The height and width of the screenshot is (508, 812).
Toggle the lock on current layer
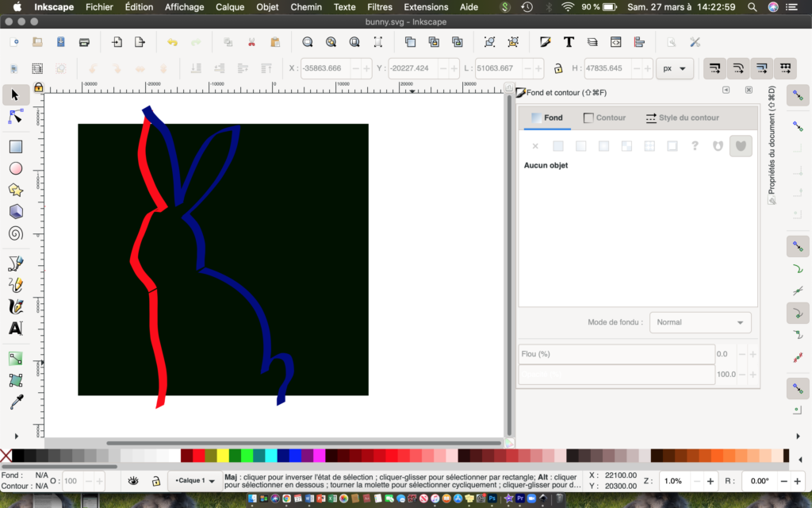tap(156, 481)
